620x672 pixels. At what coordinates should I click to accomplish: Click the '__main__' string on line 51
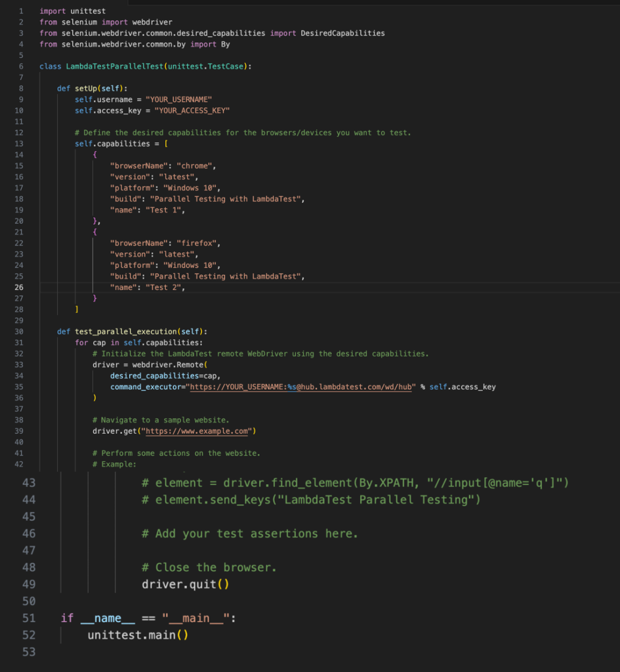pos(196,618)
